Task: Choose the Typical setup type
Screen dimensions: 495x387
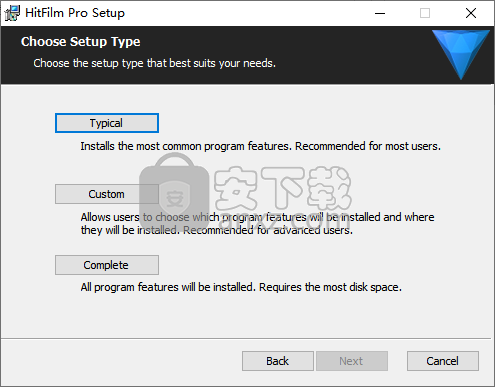Action: (107, 123)
